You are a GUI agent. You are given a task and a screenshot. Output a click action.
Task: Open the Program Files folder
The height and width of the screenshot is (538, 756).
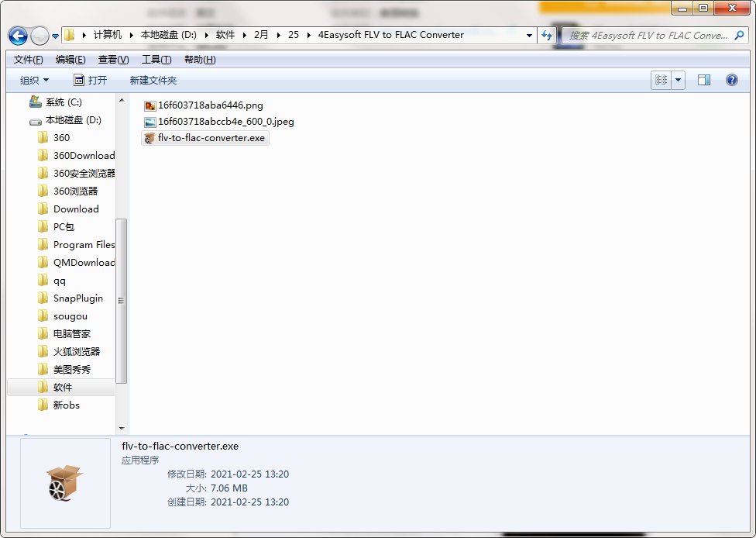[76, 245]
